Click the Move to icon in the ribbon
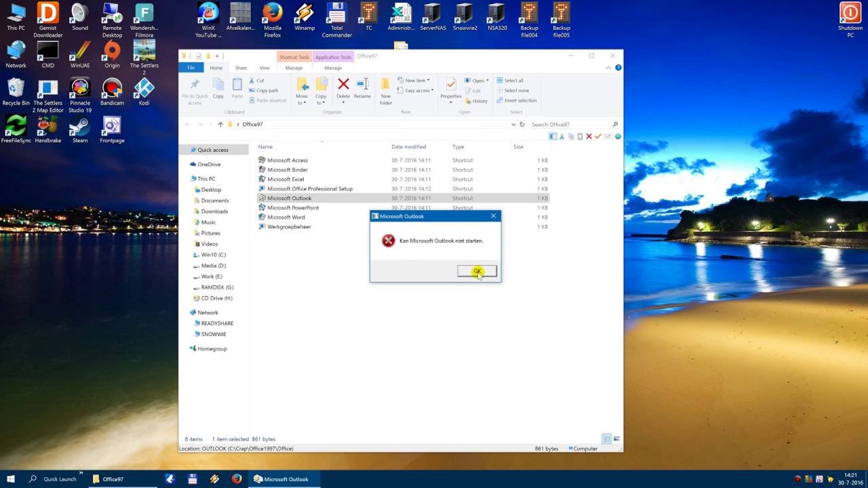The height and width of the screenshot is (488, 868). pyautogui.click(x=302, y=91)
